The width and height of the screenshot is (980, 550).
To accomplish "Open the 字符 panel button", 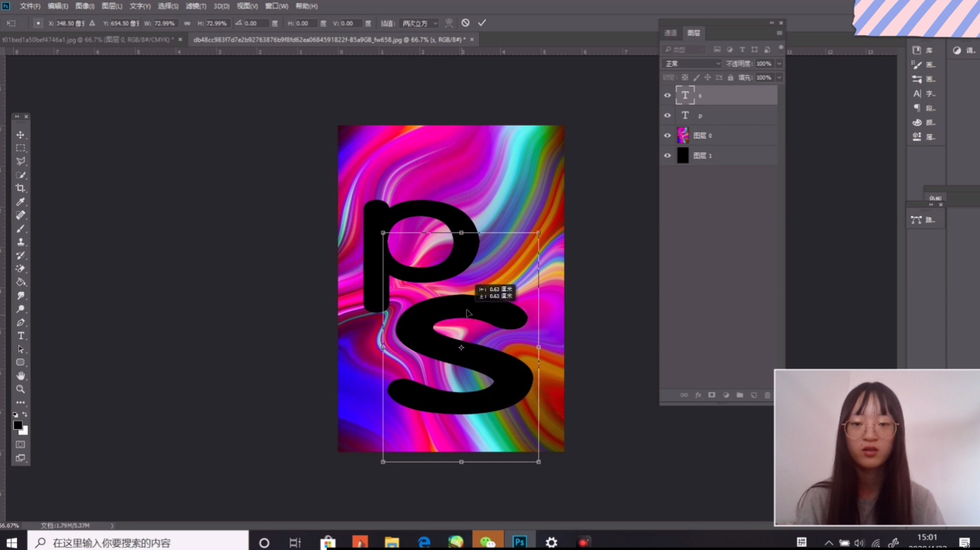I will tap(923, 93).
